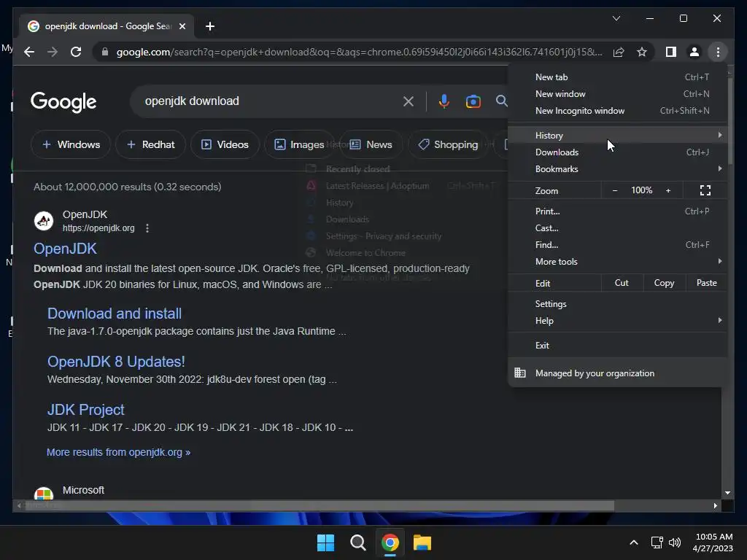The height and width of the screenshot is (560, 747).
Task: Click the three-dot Chrome menu icon
Action: click(x=718, y=52)
